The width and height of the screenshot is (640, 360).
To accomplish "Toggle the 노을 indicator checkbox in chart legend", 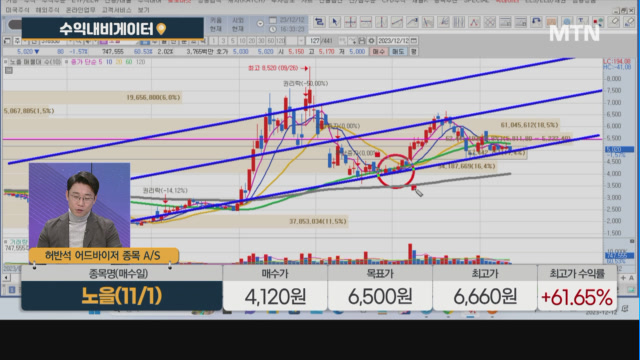I will click(x=6, y=62).
